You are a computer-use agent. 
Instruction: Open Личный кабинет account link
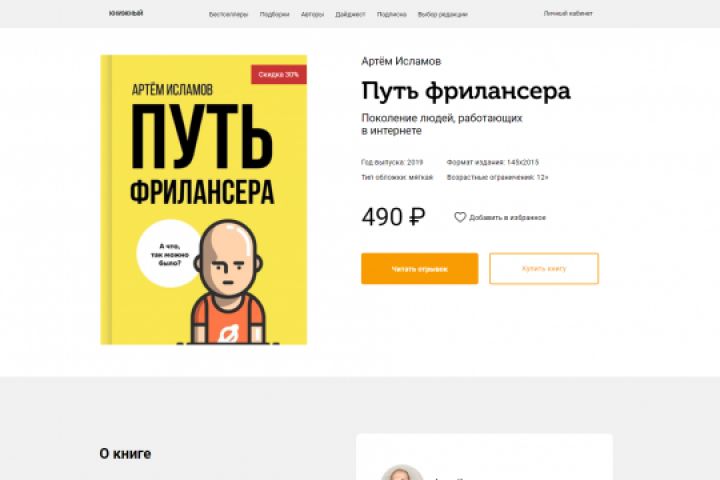(568, 13)
